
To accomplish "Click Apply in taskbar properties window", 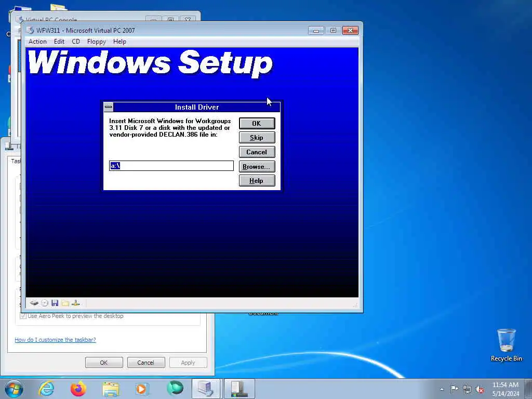I will (x=188, y=362).
